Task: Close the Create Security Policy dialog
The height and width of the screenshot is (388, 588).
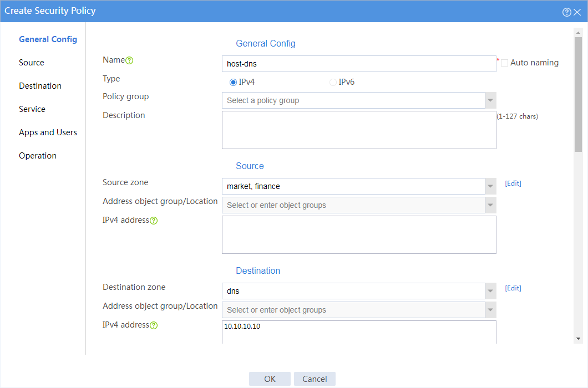Action: pos(577,12)
